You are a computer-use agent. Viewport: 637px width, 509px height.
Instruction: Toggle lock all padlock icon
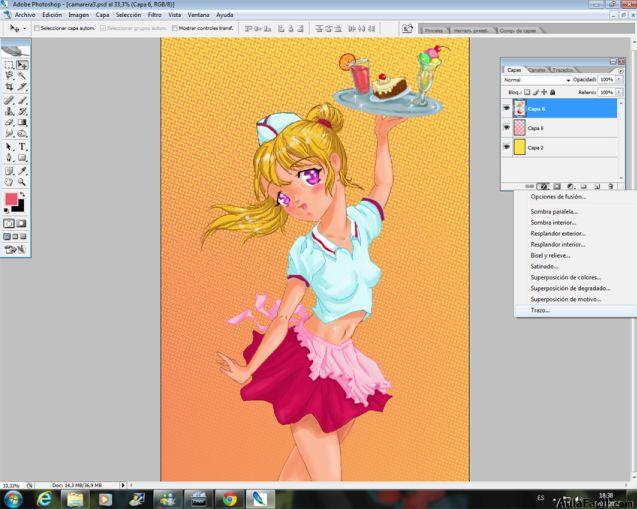552,92
